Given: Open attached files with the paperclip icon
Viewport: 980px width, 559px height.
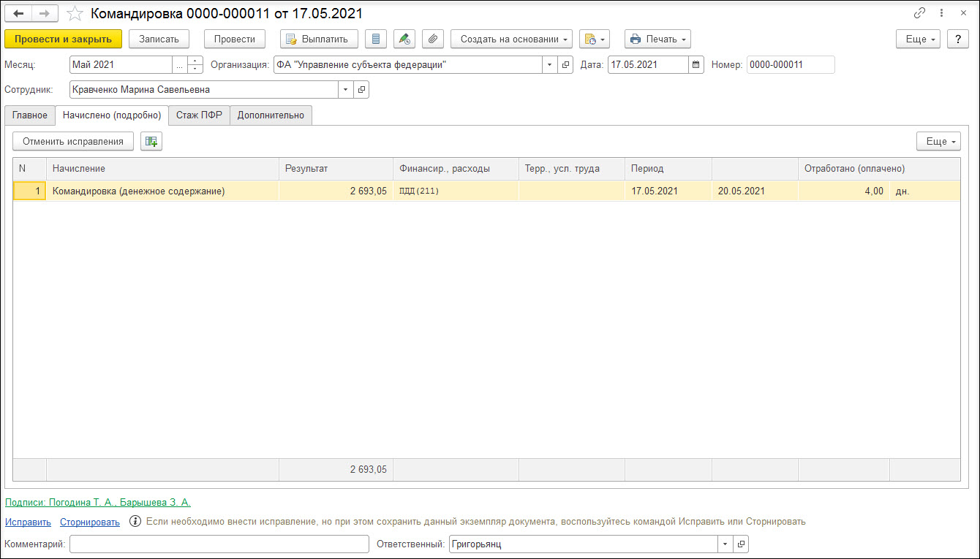Looking at the screenshot, I should [433, 39].
